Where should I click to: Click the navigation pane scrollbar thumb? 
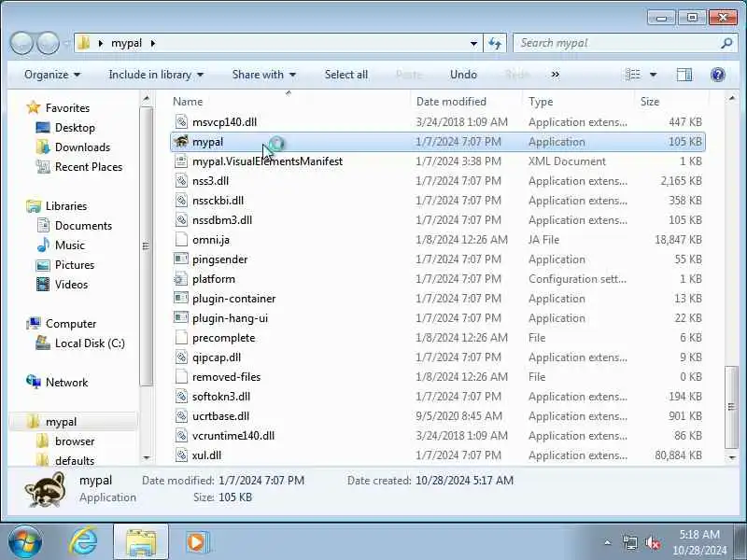(146, 246)
